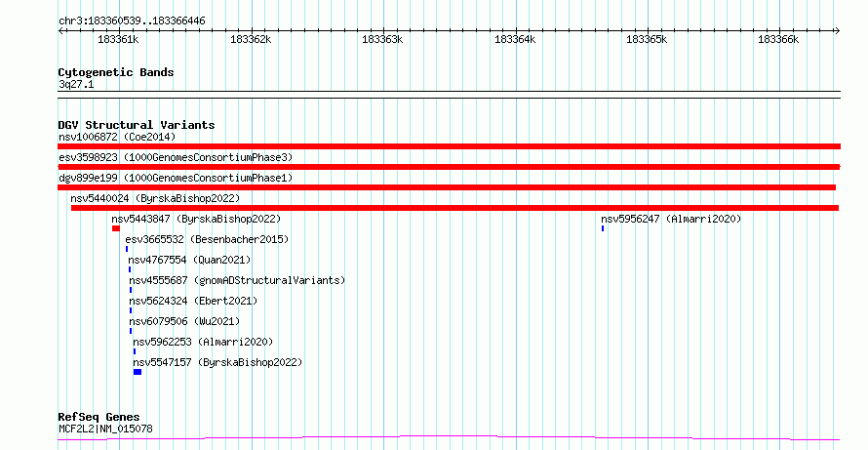Click the blue marker under nsv5956247
The image size is (868, 450).
603,228
